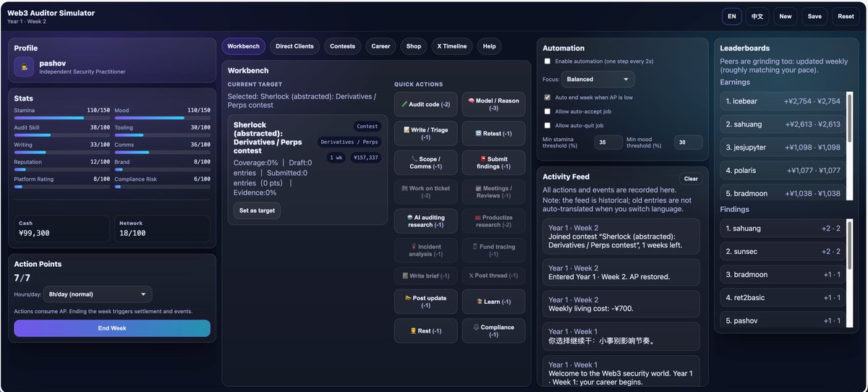Viewport: 868px width, 392px height.
Task: Start Scope / Comms action
Action: tap(425, 163)
